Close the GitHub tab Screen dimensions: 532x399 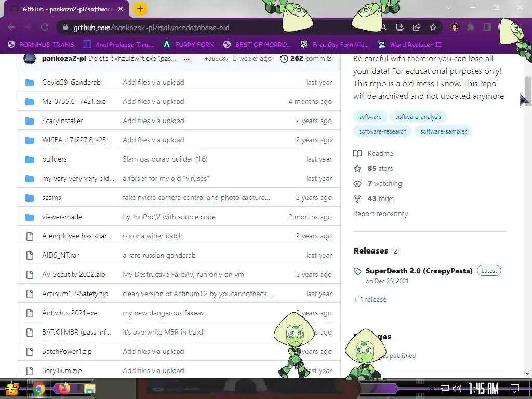click(x=121, y=9)
